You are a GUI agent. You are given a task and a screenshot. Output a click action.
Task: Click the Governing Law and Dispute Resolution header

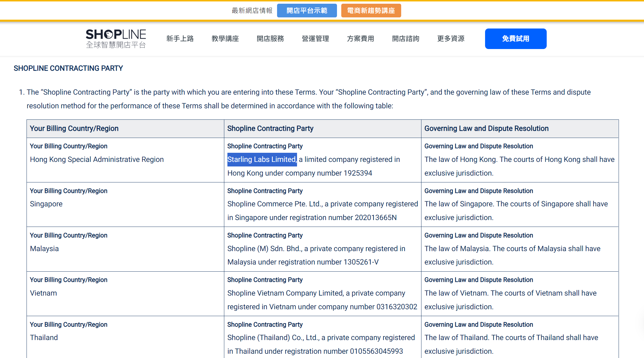point(486,128)
